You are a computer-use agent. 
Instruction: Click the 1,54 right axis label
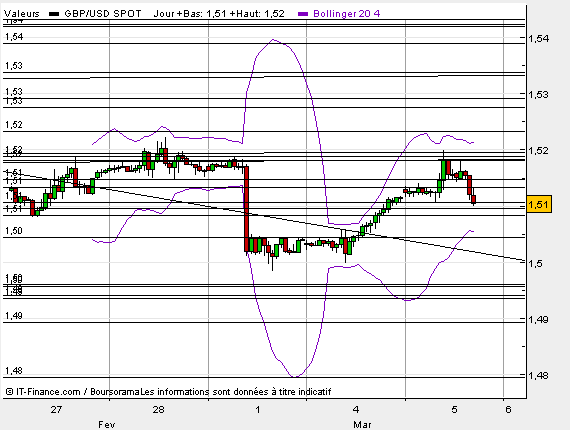(x=538, y=38)
